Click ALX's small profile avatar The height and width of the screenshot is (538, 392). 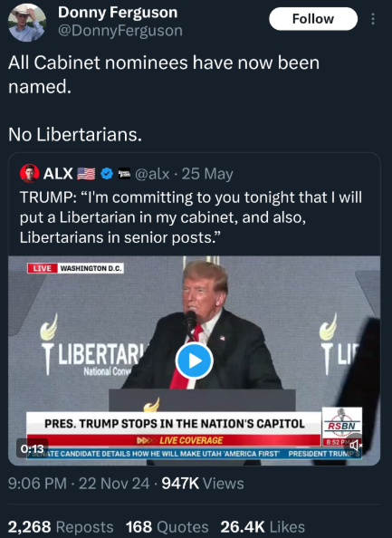(30, 173)
